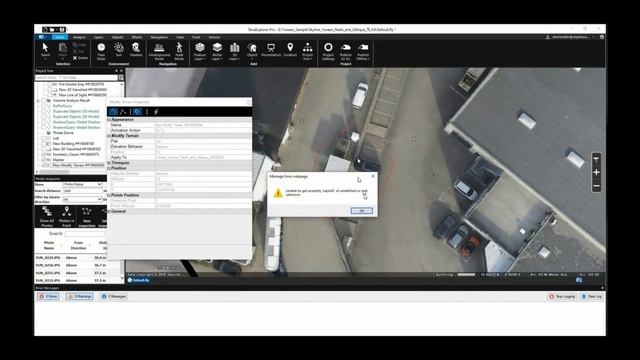Image resolution: width=640 pixels, height=360 pixels.
Task: Click the Stop Logging button
Action: 562,296
